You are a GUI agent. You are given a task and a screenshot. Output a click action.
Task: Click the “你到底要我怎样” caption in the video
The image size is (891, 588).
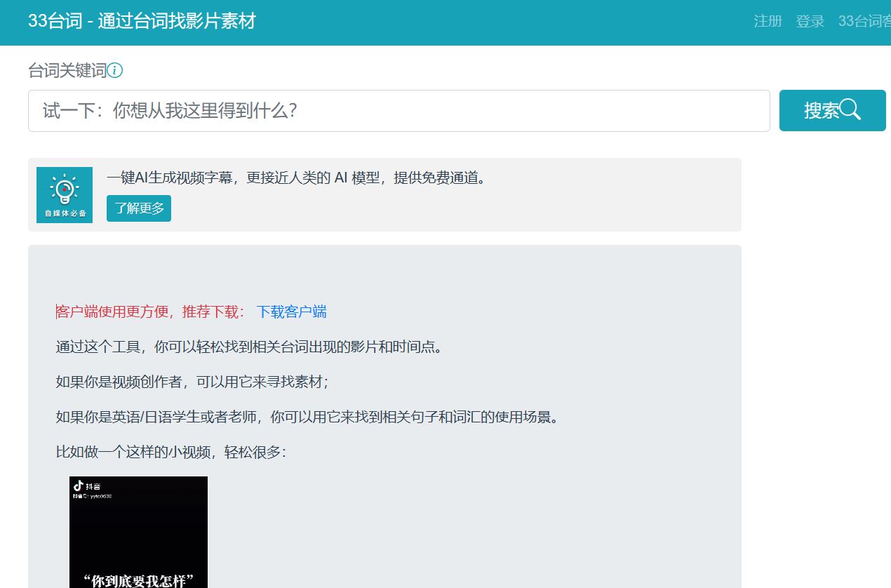(138, 580)
